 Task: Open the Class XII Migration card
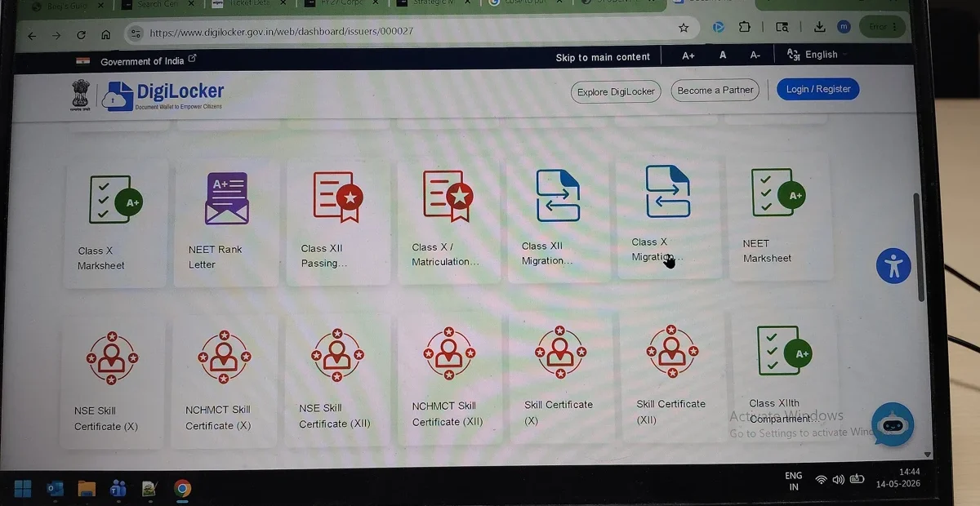558,219
